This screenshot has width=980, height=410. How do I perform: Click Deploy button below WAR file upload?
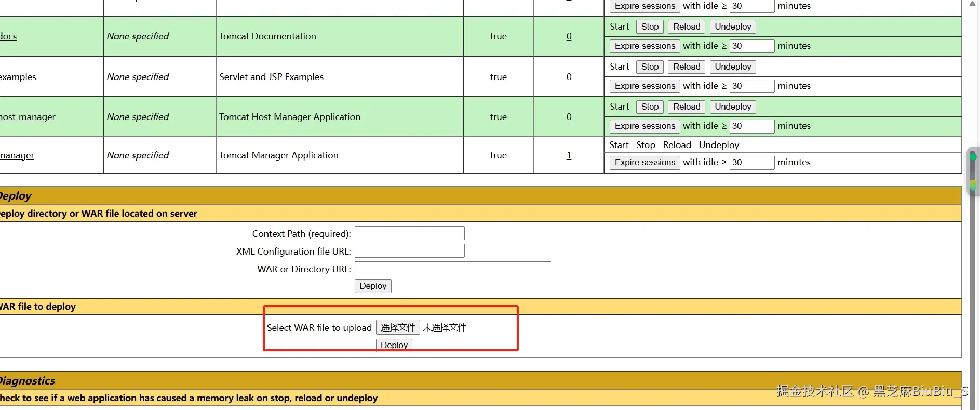(x=394, y=346)
